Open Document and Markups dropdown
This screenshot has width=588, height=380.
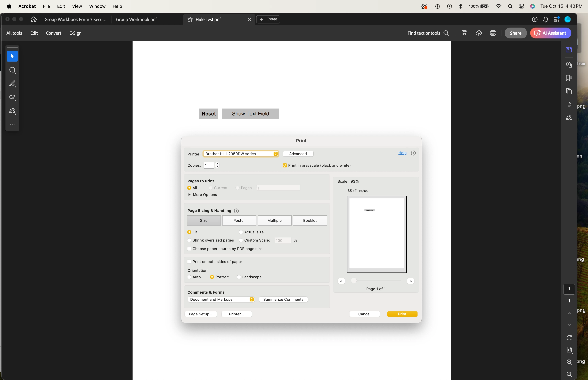[221, 299]
